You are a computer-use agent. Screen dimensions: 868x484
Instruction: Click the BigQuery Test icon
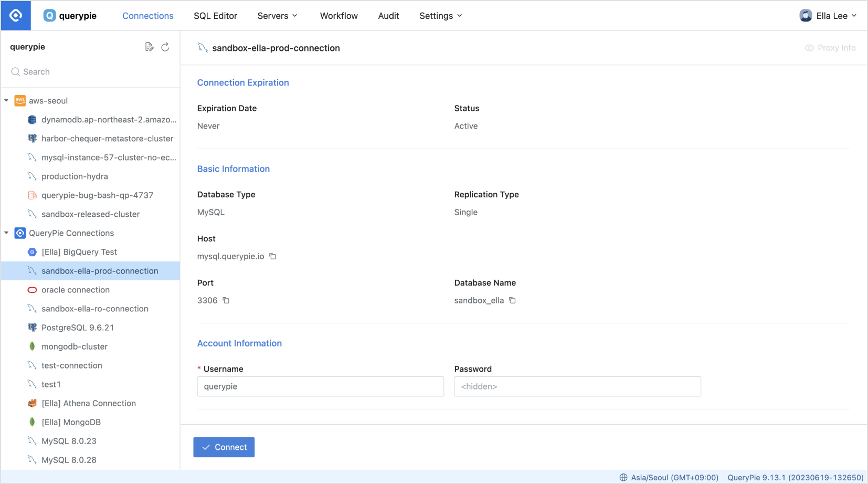coord(32,252)
